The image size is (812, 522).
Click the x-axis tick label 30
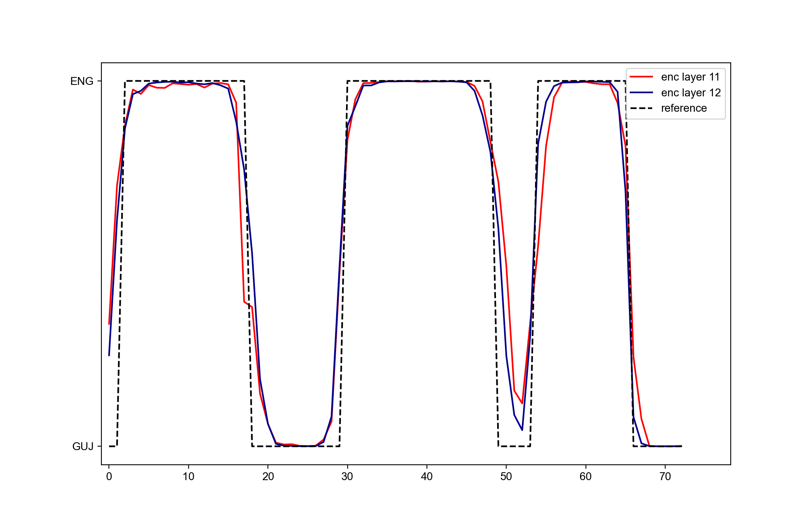coord(347,477)
